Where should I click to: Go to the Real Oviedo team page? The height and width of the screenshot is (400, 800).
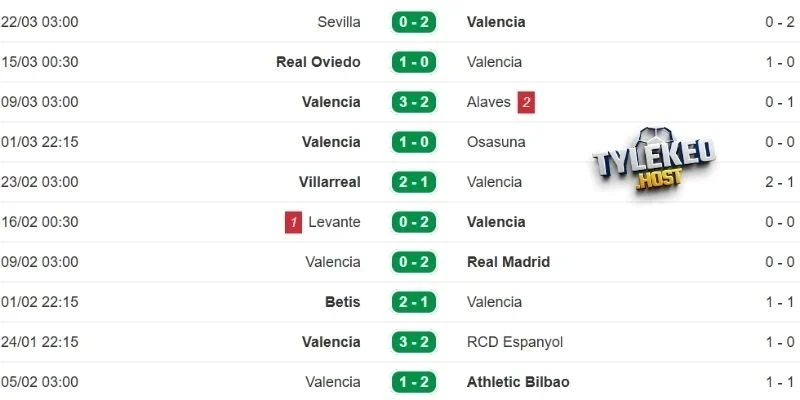click(x=318, y=62)
